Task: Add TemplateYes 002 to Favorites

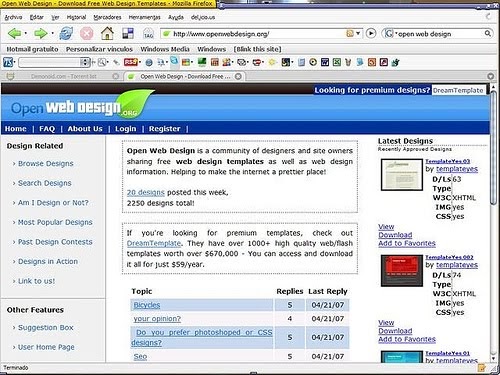Action: point(407,339)
